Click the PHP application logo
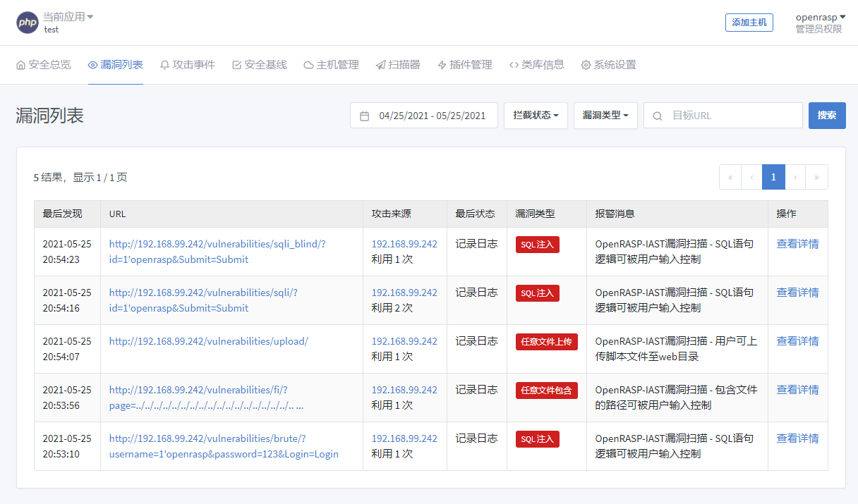 point(28,23)
